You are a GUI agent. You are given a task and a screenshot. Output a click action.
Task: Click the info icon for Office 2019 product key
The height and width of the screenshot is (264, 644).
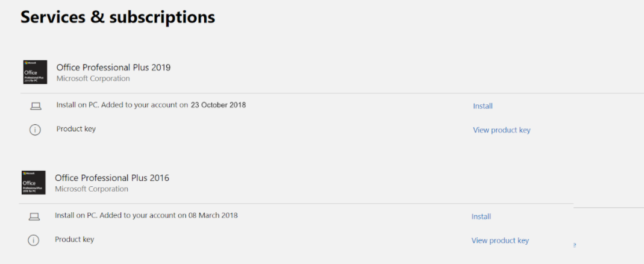point(35,130)
